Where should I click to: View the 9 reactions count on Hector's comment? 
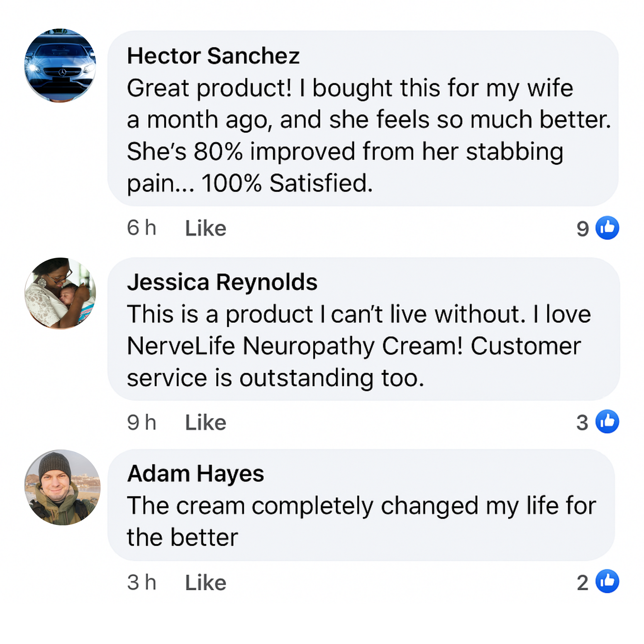(x=583, y=229)
